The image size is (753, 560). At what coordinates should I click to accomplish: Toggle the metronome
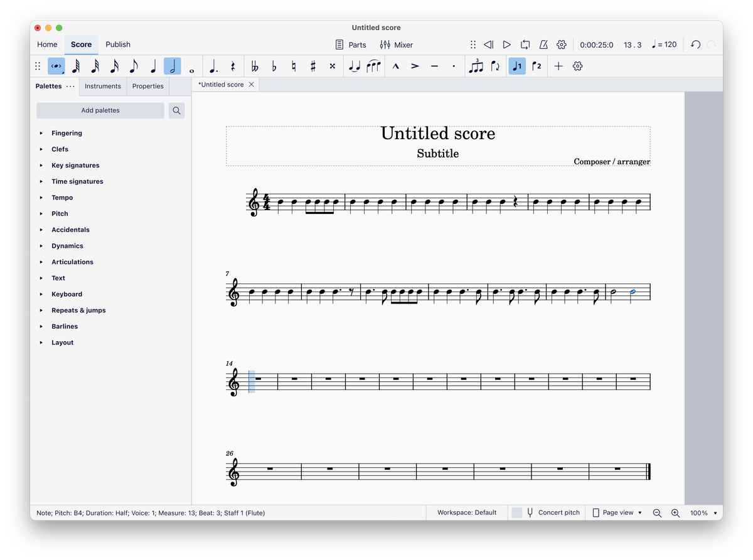pyautogui.click(x=543, y=45)
